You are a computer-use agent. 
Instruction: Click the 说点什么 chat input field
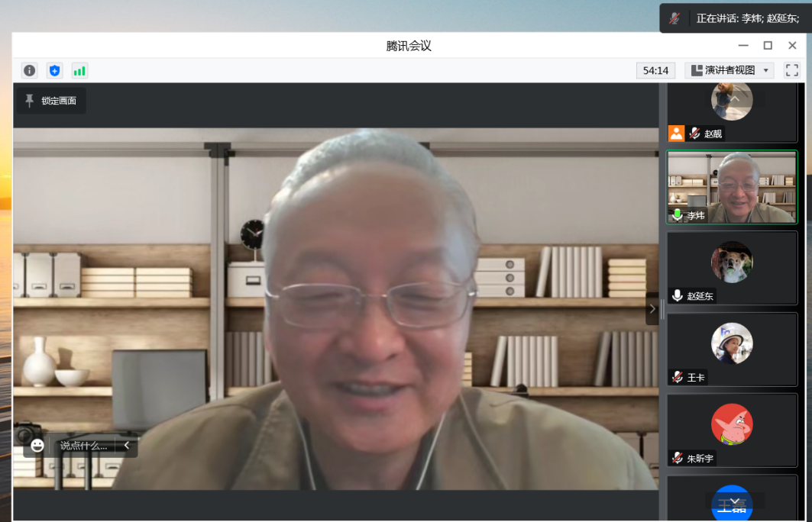click(x=83, y=445)
